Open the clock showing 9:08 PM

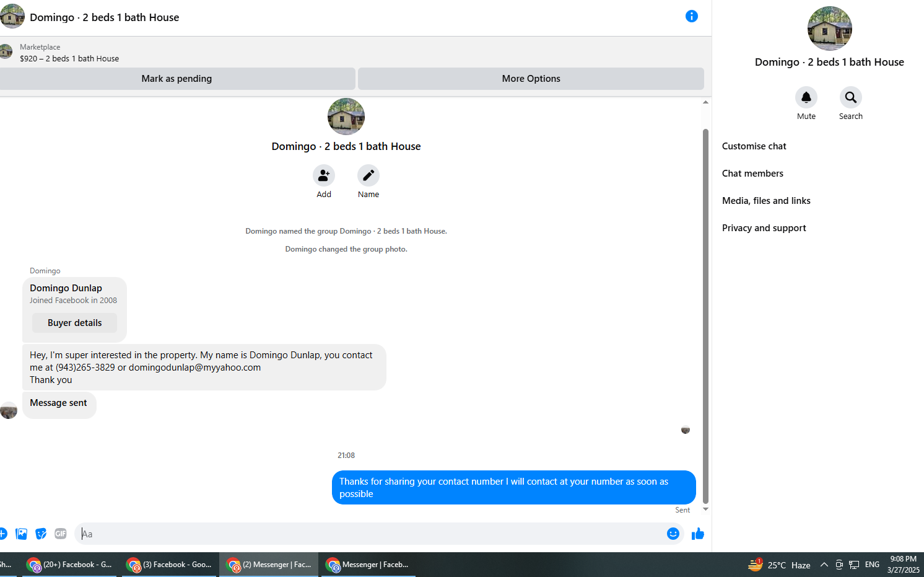[903, 565]
